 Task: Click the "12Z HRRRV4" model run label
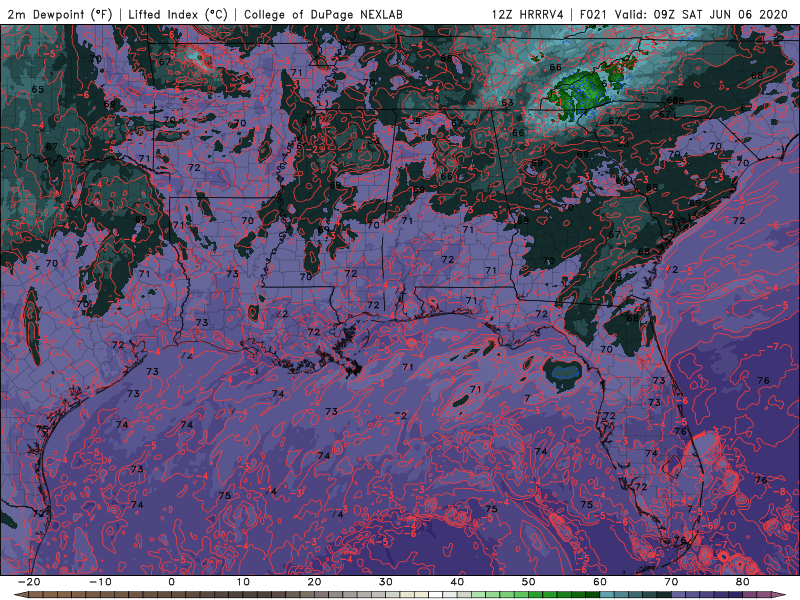pyautogui.click(x=528, y=14)
